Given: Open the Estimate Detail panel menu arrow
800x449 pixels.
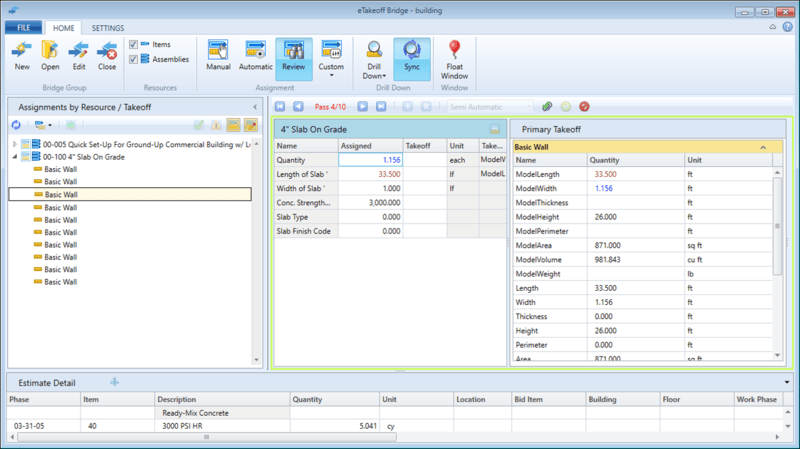Looking at the screenshot, I should [787, 382].
